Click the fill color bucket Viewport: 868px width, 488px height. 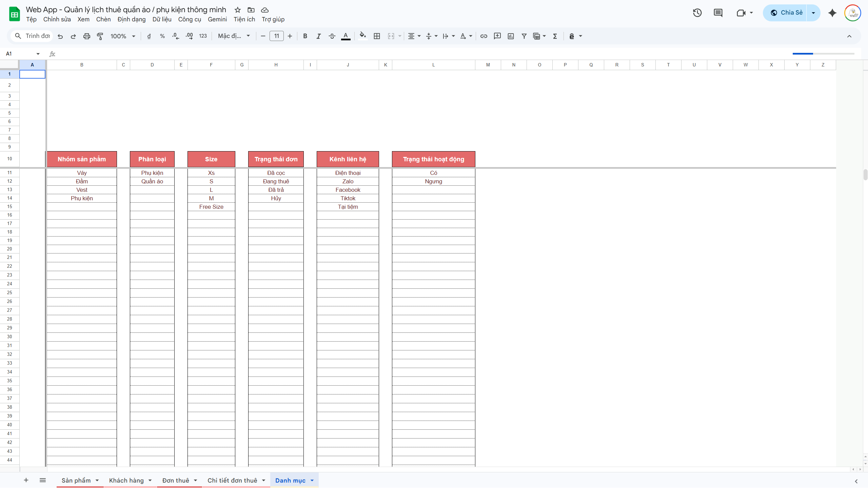362,36
